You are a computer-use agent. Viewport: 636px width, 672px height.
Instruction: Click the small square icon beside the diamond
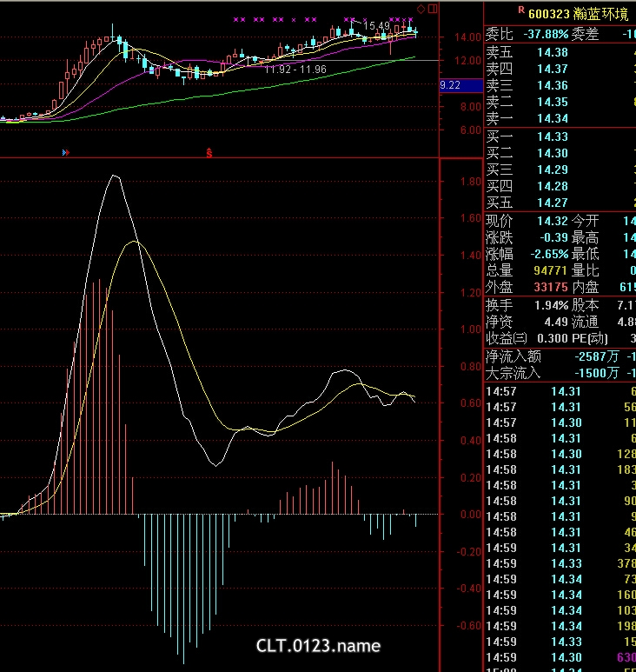point(434,9)
